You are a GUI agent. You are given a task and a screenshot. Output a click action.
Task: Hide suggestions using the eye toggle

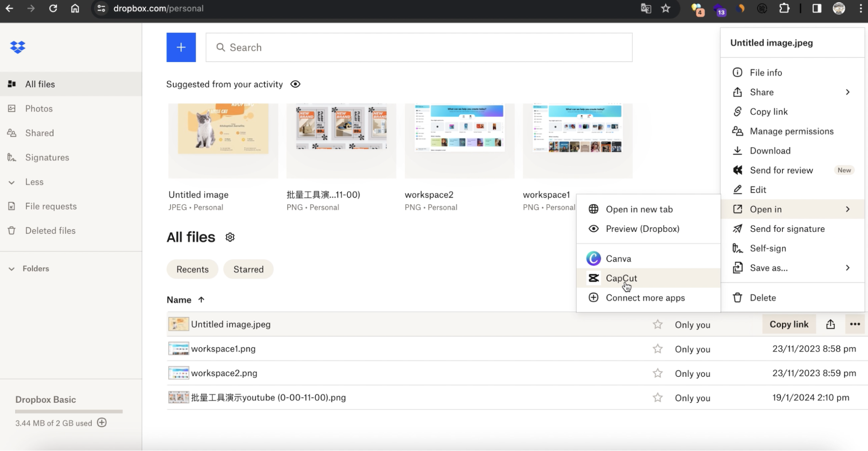pos(295,84)
